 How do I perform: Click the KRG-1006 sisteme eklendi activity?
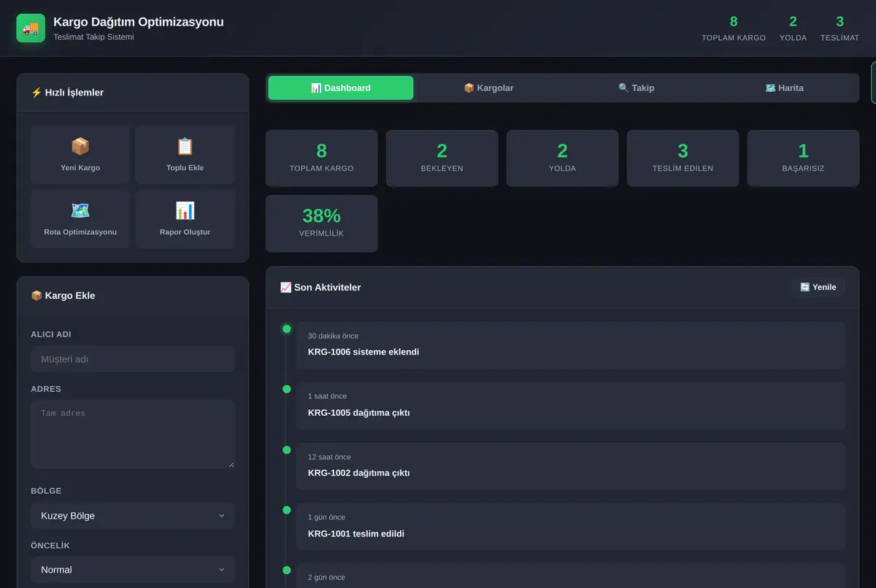[x=570, y=345]
